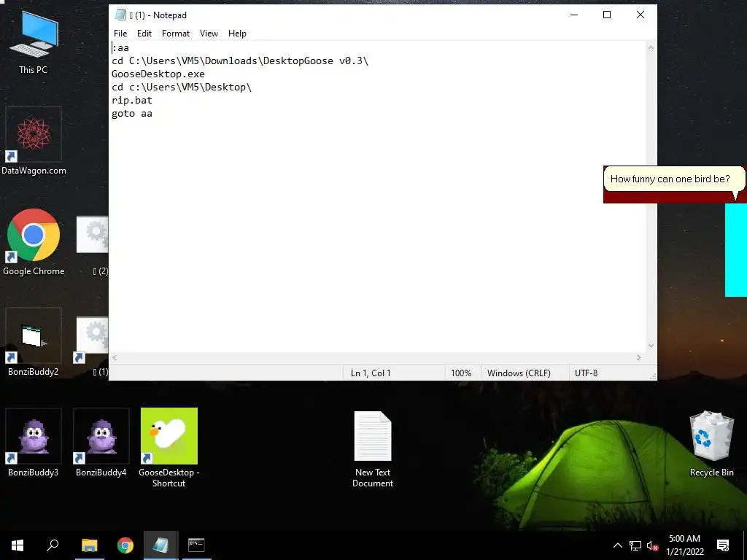Screen dimensions: 747x560
Task: Click the Notepad title bar icon
Action: pyautogui.click(x=121, y=15)
